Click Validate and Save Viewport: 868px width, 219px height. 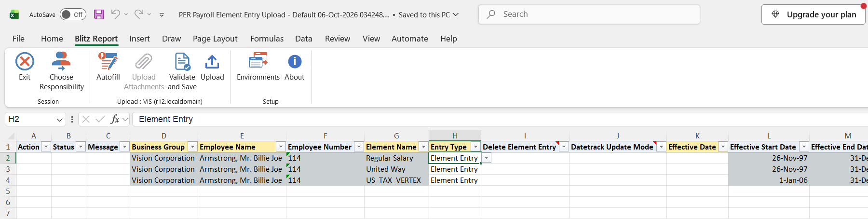(x=182, y=71)
